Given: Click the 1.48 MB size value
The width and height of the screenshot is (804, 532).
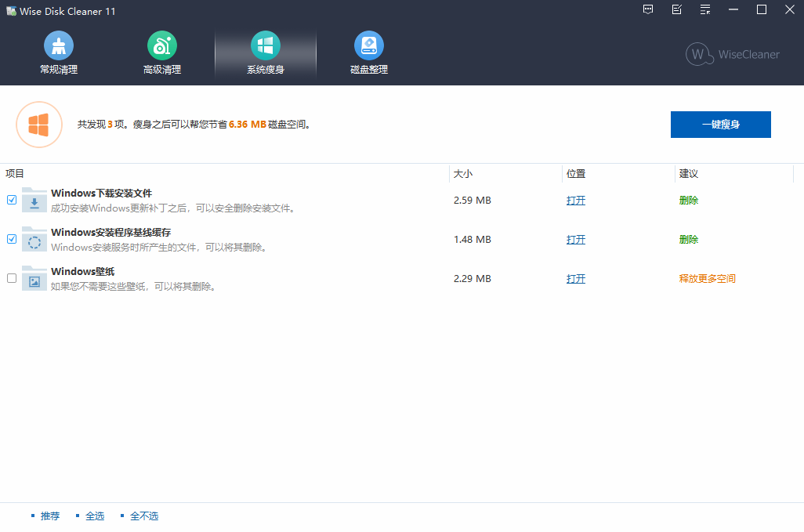Looking at the screenshot, I should [473, 239].
